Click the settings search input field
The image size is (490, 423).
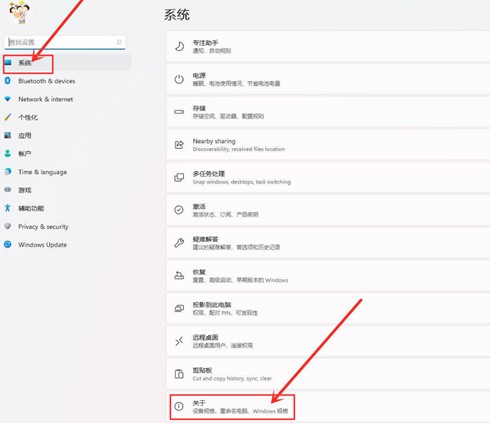click(x=65, y=42)
